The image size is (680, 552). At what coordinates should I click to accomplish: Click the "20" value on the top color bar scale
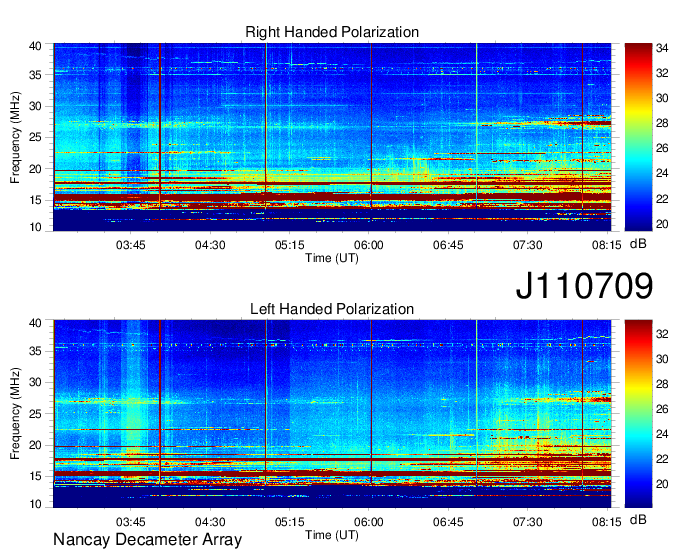click(x=662, y=224)
